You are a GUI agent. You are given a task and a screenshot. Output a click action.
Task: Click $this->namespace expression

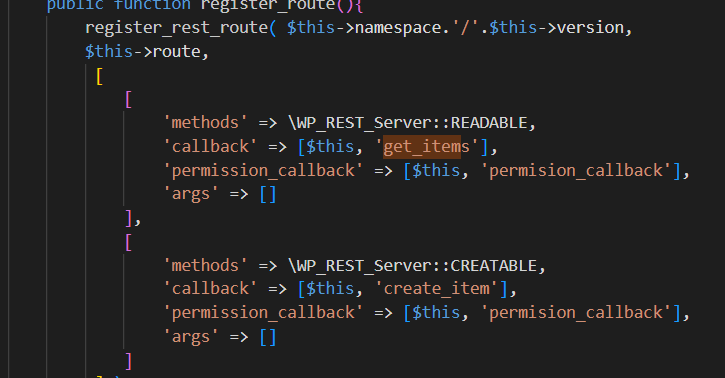pyautogui.click(x=364, y=28)
